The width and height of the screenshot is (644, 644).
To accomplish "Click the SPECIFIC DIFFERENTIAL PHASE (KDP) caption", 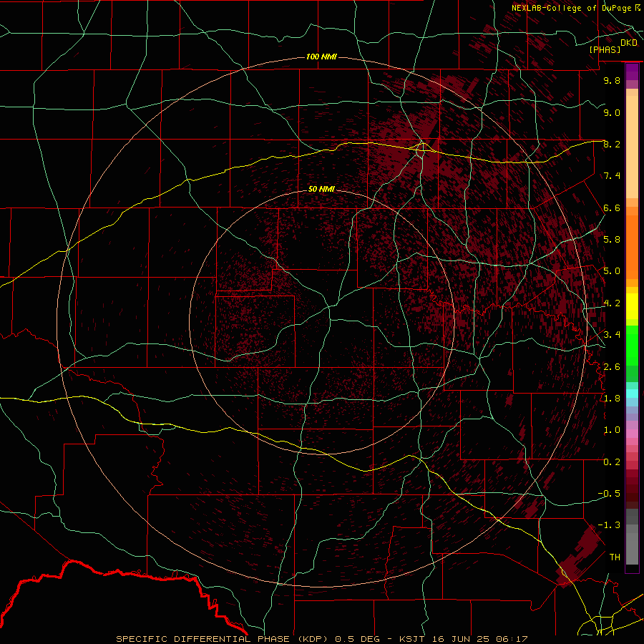I will [x=223, y=639].
